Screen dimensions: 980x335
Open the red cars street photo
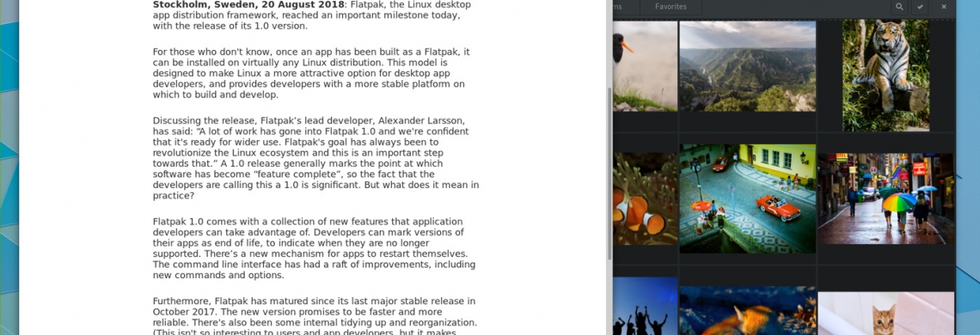(x=748, y=198)
